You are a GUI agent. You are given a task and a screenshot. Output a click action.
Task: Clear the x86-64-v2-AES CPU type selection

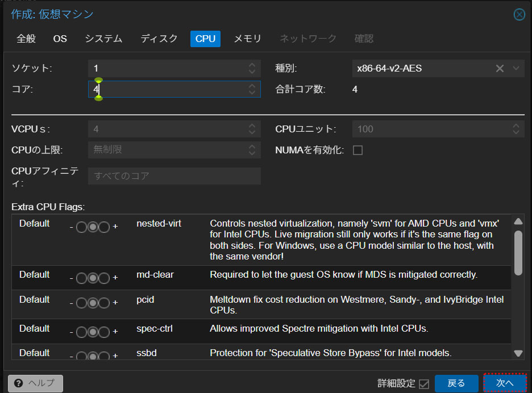click(x=500, y=69)
